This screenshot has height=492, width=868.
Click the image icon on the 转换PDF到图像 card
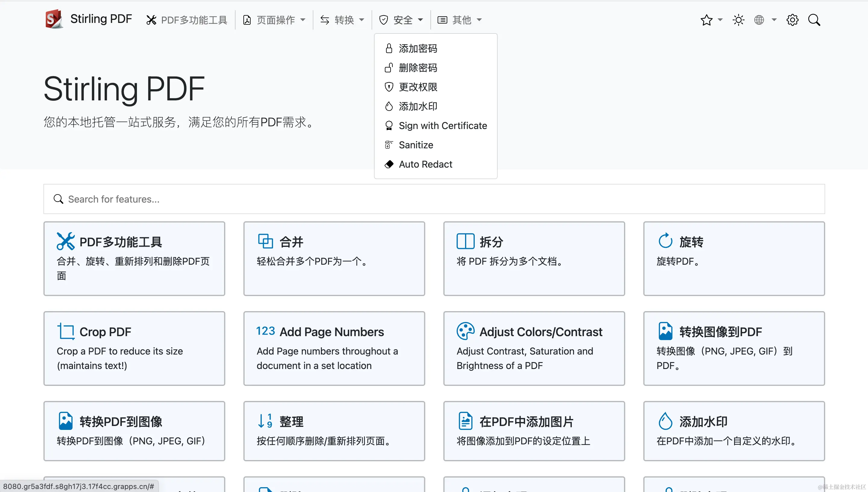point(65,421)
